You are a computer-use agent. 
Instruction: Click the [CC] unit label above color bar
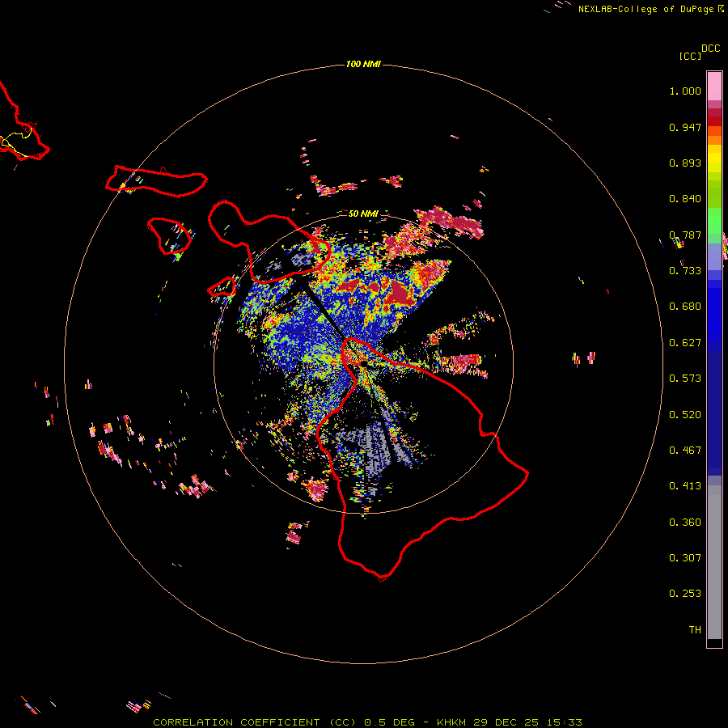(690, 56)
